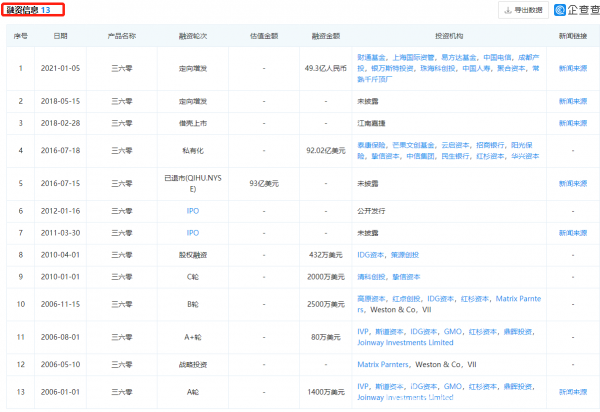Open investor link 中国人寿

pyautogui.click(x=476, y=68)
